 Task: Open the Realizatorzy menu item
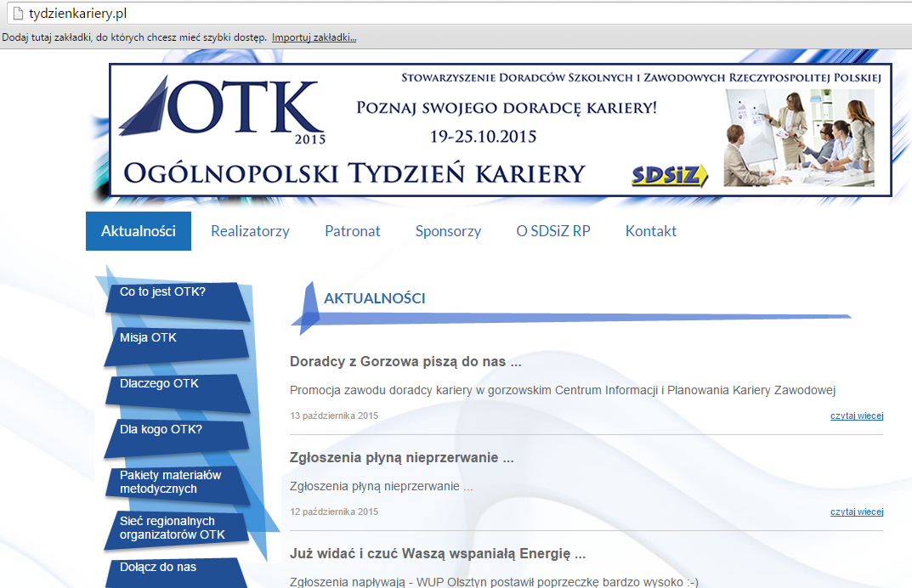[250, 231]
